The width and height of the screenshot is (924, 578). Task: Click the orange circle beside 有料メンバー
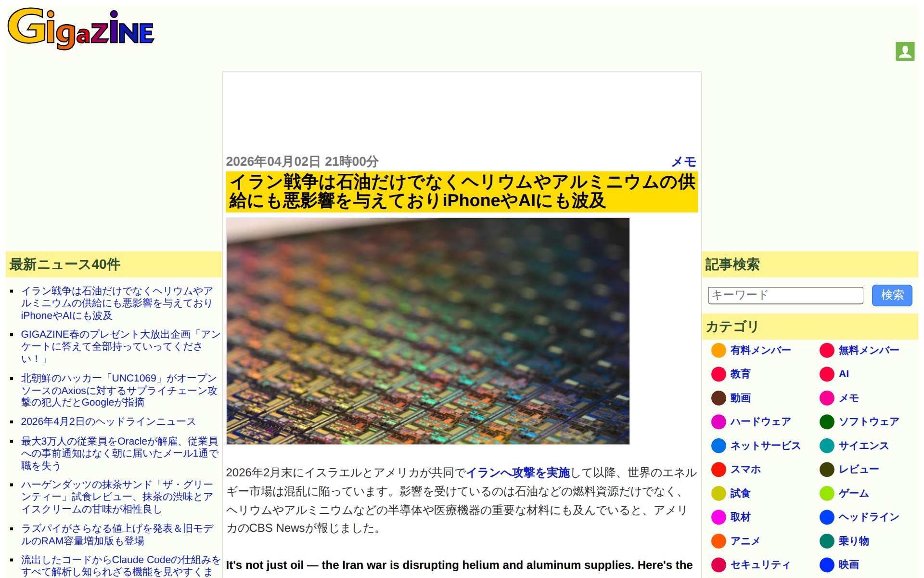coord(719,350)
